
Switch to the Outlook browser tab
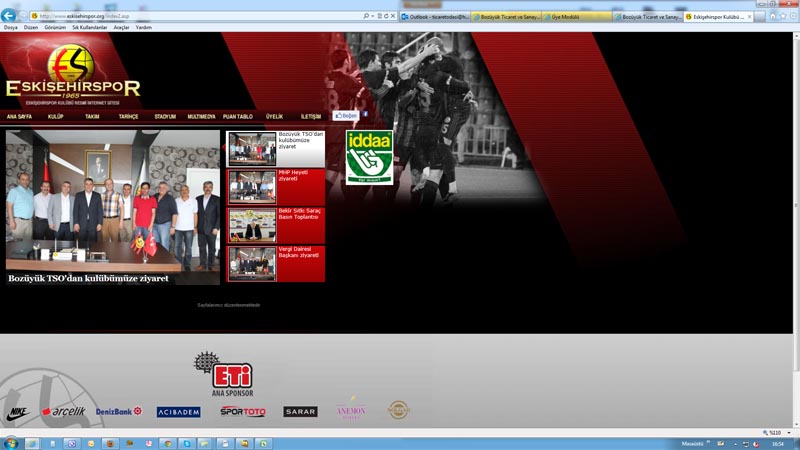[435, 17]
